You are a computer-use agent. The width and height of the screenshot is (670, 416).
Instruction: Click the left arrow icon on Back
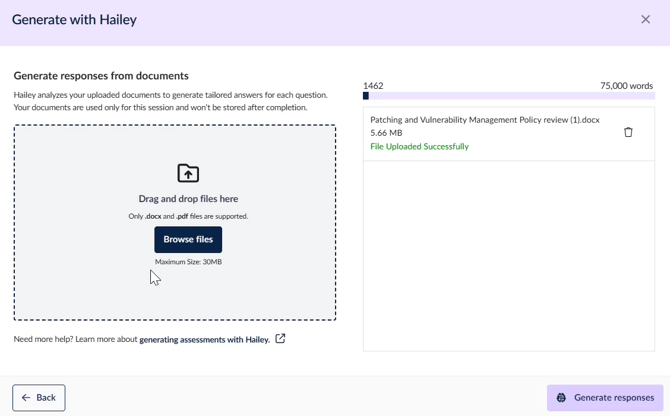[26, 398]
